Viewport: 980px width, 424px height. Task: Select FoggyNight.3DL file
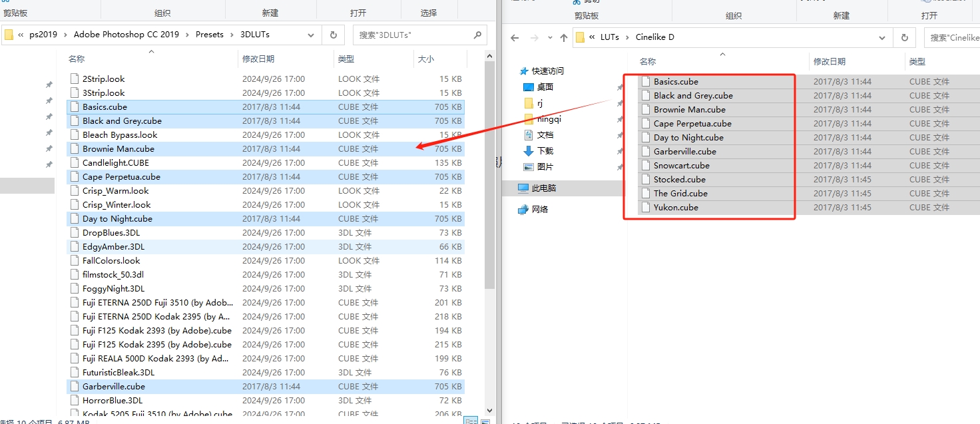pyautogui.click(x=266, y=288)
